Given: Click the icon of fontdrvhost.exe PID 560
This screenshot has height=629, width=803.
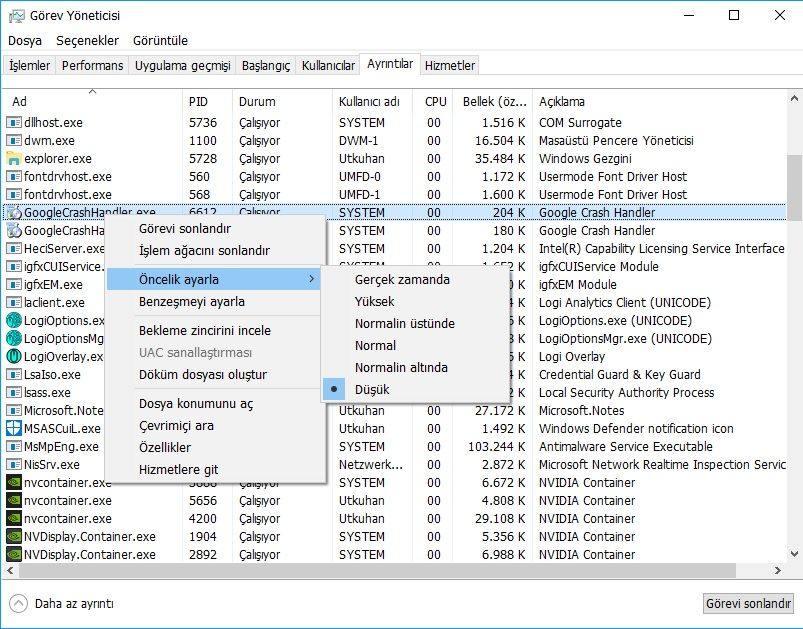Looking at the screenshot, I should tap(14, 176).
